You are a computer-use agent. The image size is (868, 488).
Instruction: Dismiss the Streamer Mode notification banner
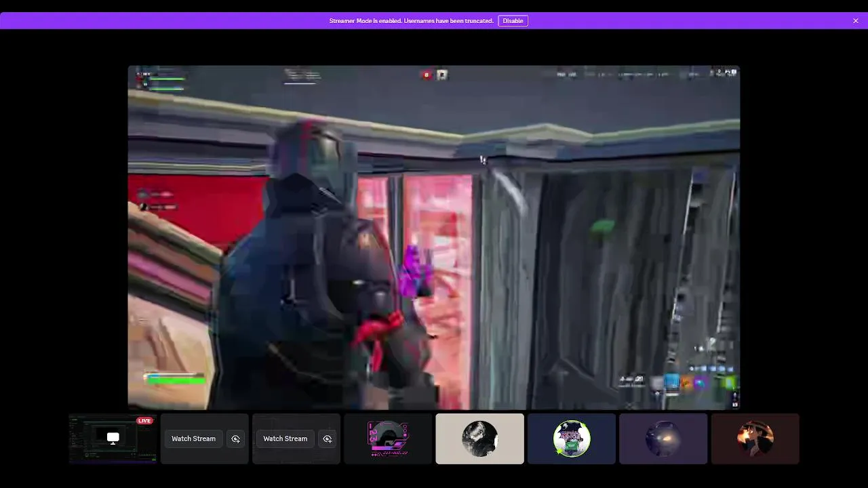click(856, 21)
